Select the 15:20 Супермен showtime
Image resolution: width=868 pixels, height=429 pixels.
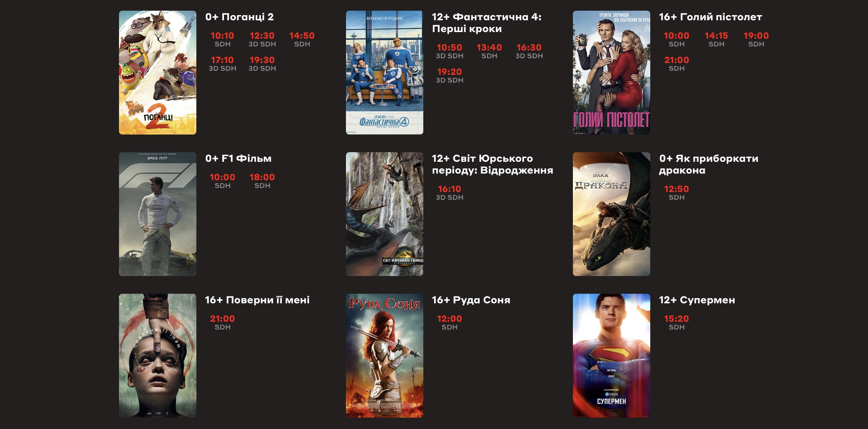click(676, 322)
